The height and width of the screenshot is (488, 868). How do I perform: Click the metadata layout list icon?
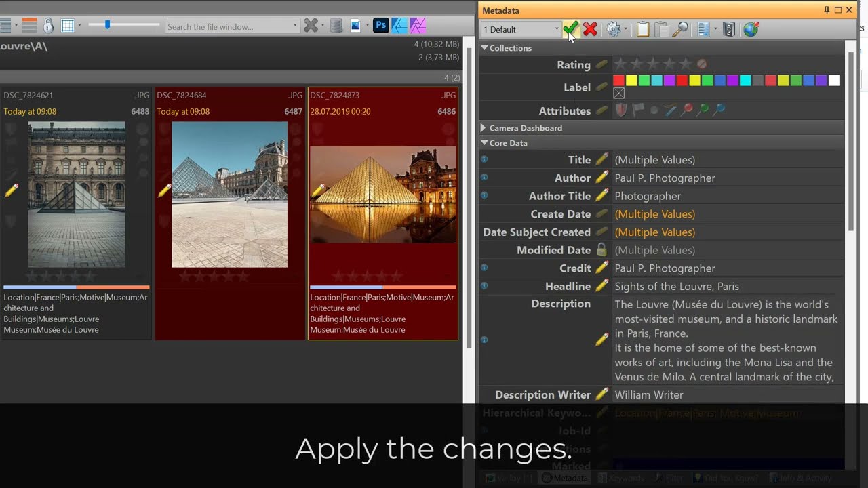pyautogui.click(x=703, y=29)
